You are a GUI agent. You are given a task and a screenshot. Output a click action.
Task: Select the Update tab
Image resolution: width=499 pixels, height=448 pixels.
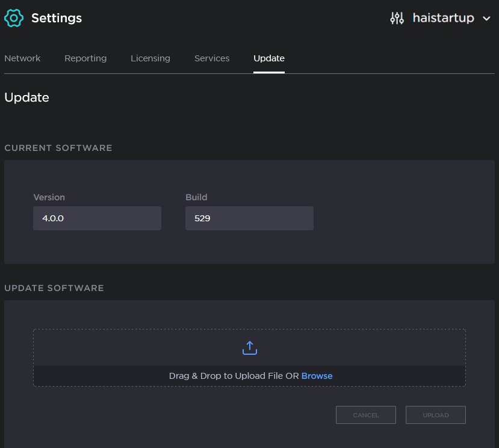click(x=269, y=58)
